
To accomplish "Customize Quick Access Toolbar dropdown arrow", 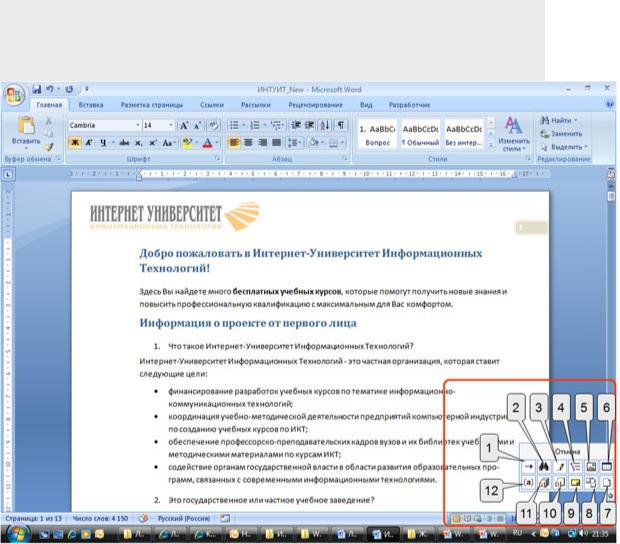I will click(87, 89).
